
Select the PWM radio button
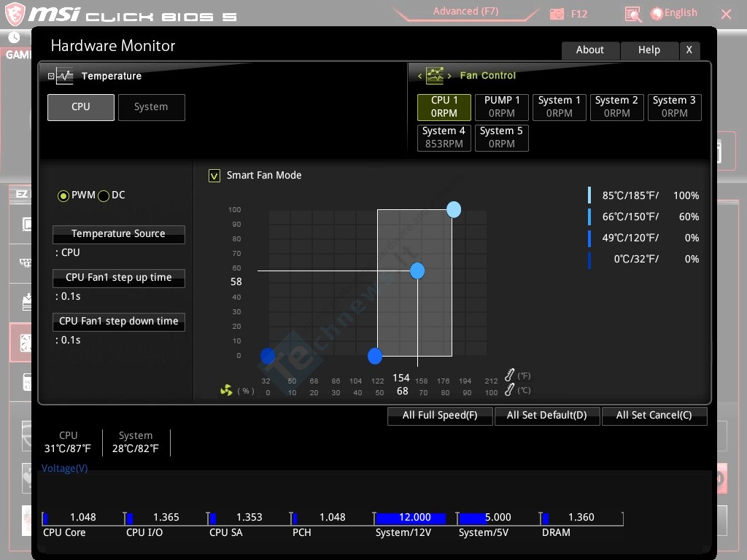[x=63, y=195]
